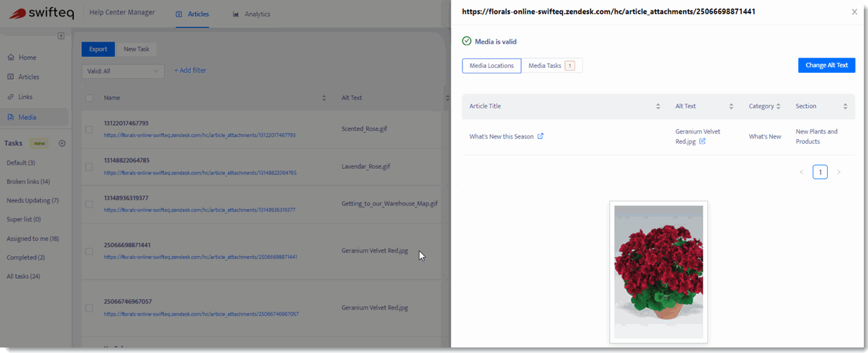Screen dimensions: 868x353
Task: Open Super list (0) task list
Action: (24, 219)
